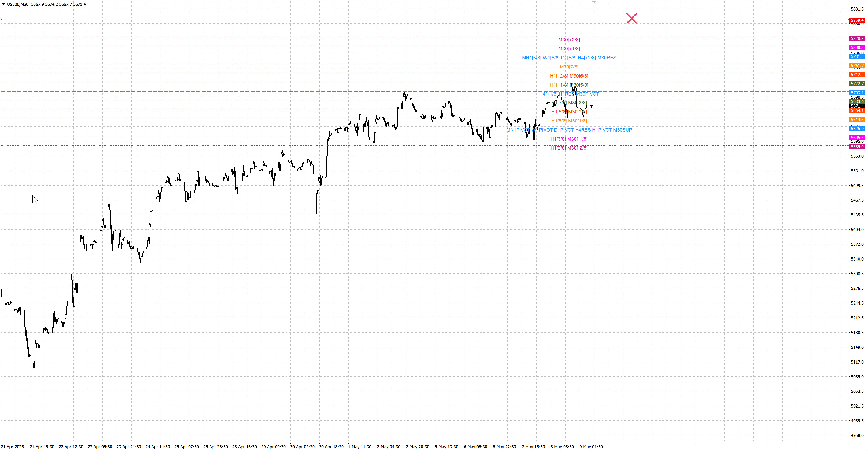This screenshot has height=451, width=868.
Task: Click the red X marker on chart
Action: click(x=632, y=18)
